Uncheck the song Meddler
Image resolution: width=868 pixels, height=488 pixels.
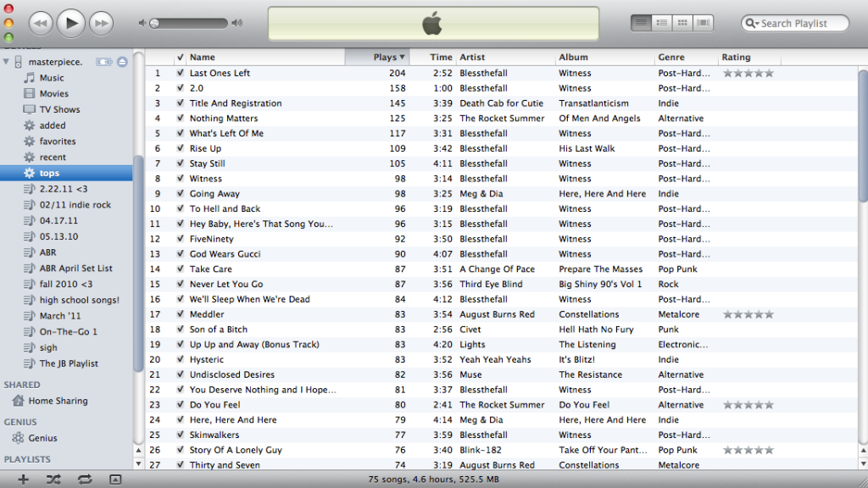pyautogui.click(x=180, y=314)
